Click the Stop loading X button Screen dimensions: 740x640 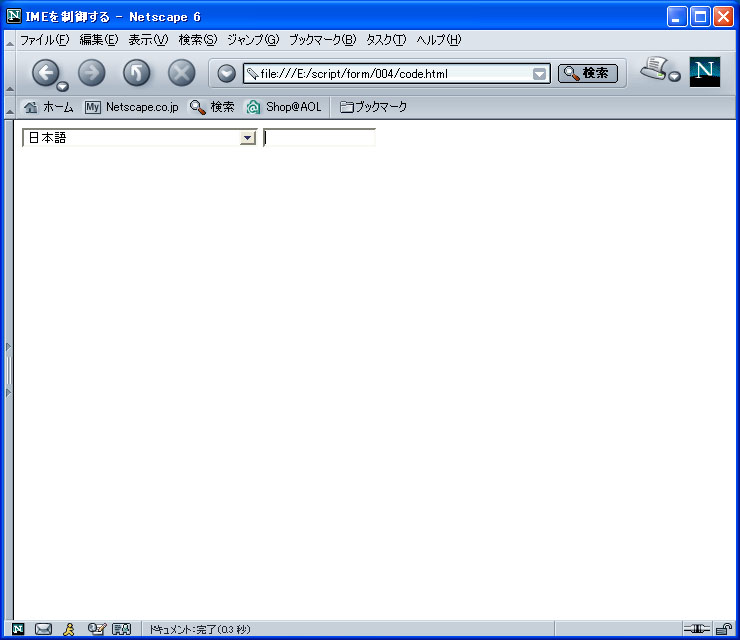(182, 73)
